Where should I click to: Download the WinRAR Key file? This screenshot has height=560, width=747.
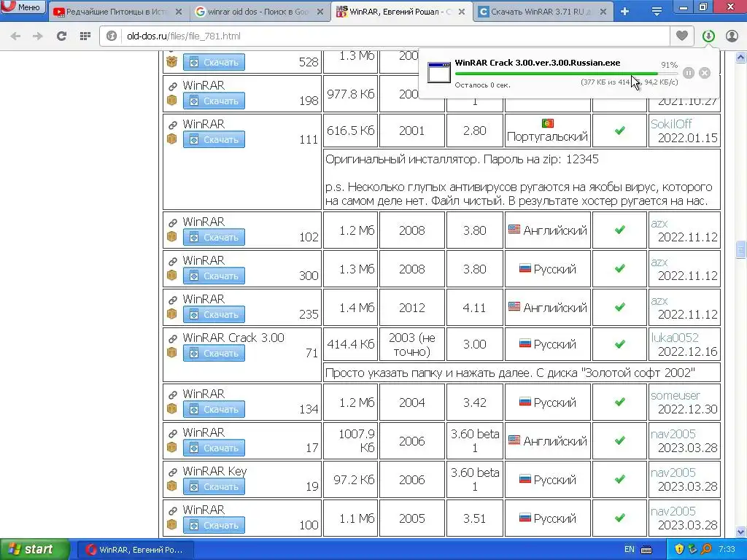(x=214, y=486)
